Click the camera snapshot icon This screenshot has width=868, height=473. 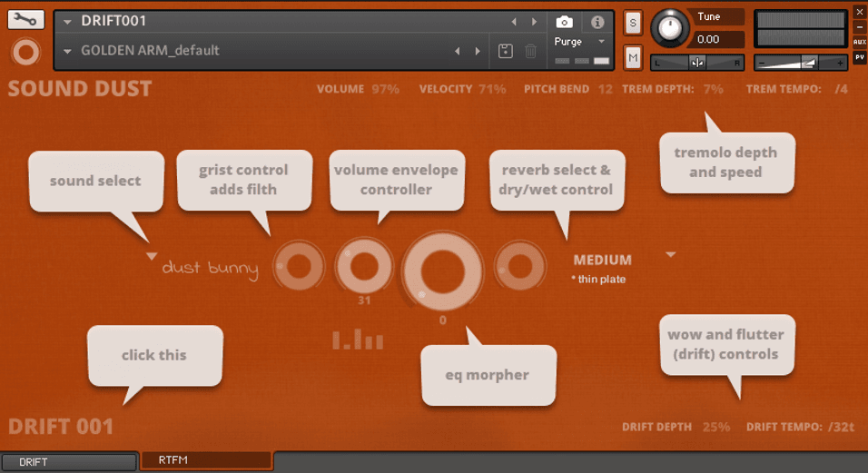pos(564,22)
